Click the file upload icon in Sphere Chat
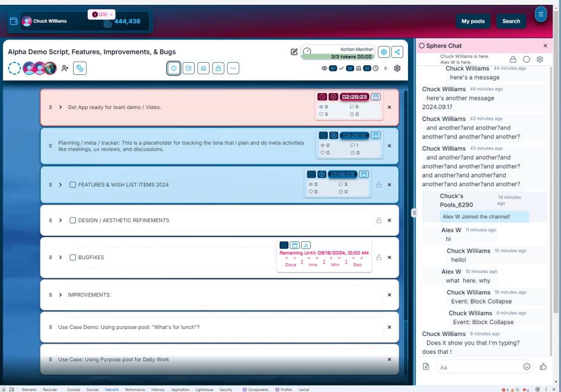 click(426, 367)
